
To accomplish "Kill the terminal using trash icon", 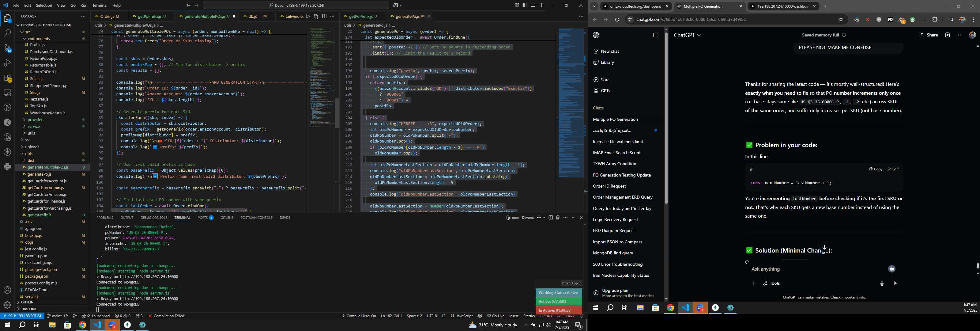I will pos(558,218).
